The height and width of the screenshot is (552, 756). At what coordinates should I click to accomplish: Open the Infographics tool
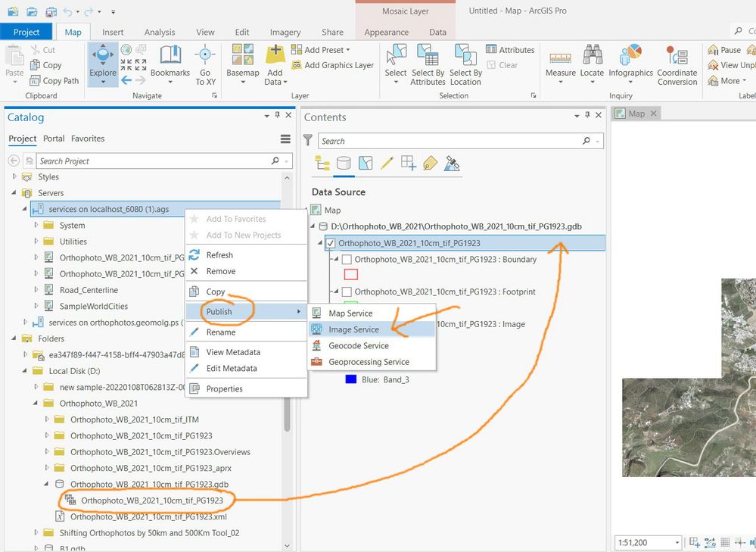tap(630, 64)
